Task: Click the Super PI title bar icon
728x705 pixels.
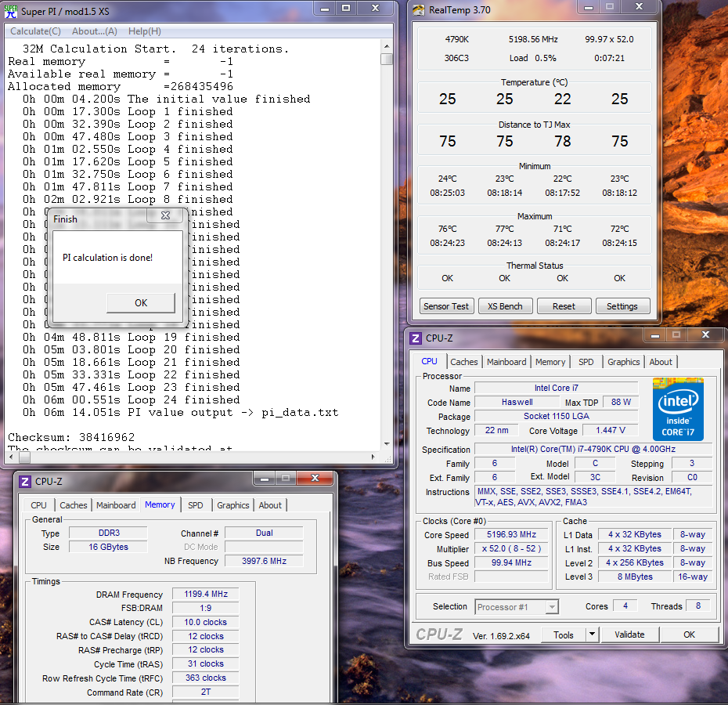Action: point(10,11)
